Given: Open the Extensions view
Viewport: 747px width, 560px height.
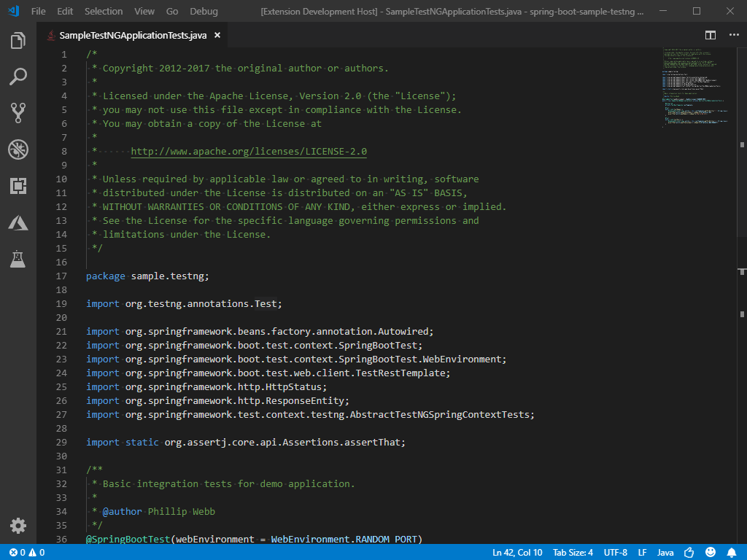Looking at the screenshot, I should (x=18, y=186).
